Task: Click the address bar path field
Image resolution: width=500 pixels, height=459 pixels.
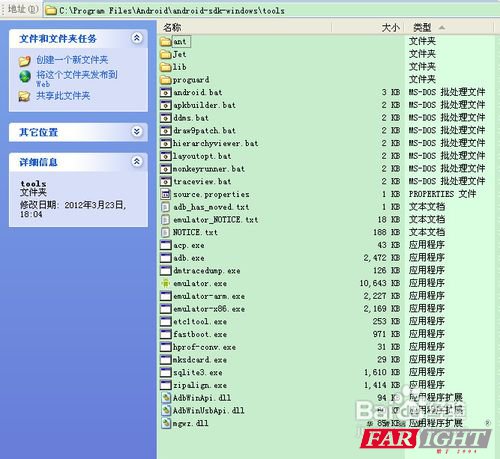Action: tap(272, 11)
